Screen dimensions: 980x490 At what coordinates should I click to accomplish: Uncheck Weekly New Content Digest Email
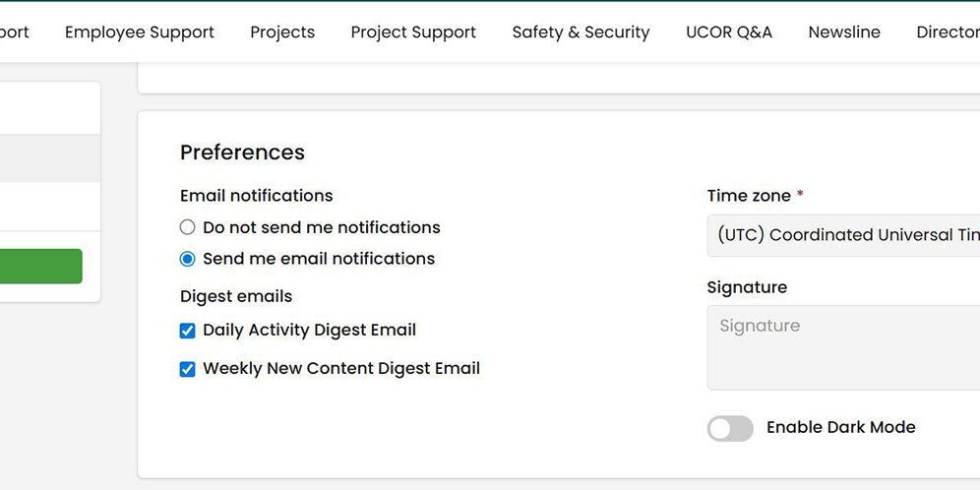click(x=188, y=369)
